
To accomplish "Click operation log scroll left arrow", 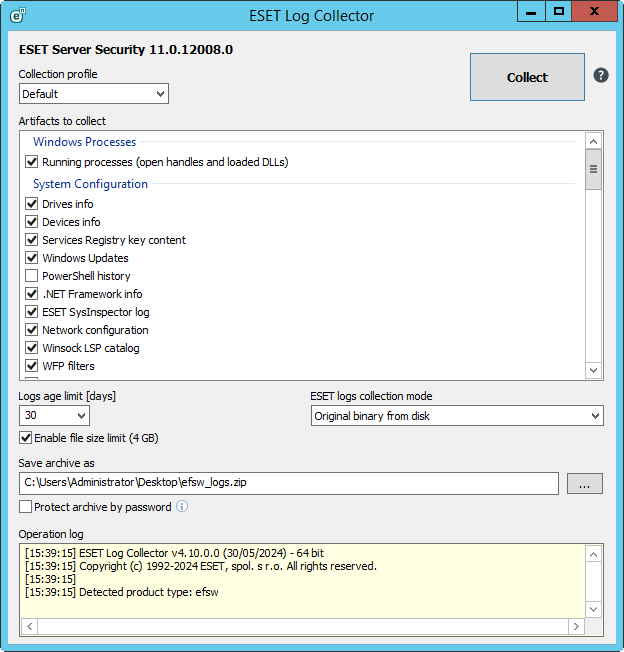I will pyautogui.click(x=30, y=626).
